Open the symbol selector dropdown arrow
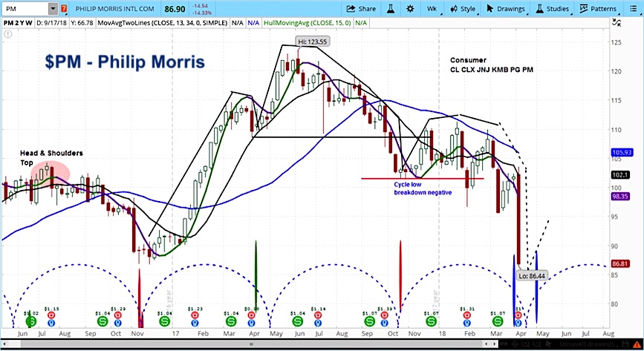 [53, 9]
